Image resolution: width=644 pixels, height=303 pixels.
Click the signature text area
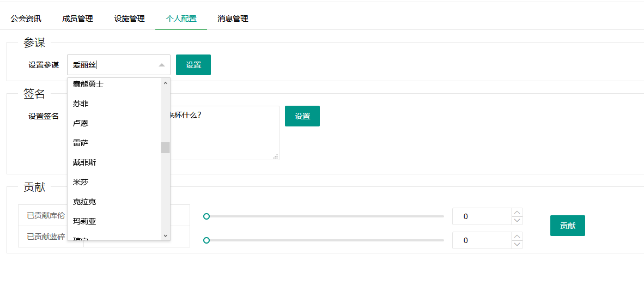point(224,132)
